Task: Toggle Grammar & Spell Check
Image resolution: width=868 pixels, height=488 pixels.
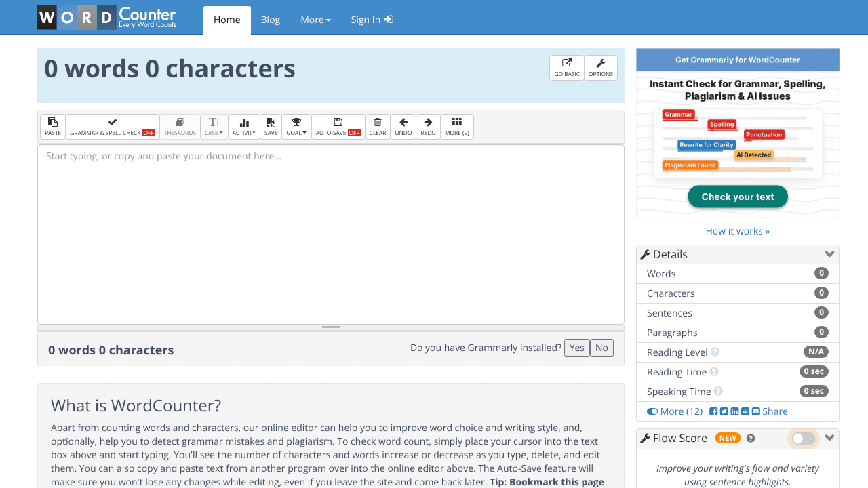Action: 113,127
